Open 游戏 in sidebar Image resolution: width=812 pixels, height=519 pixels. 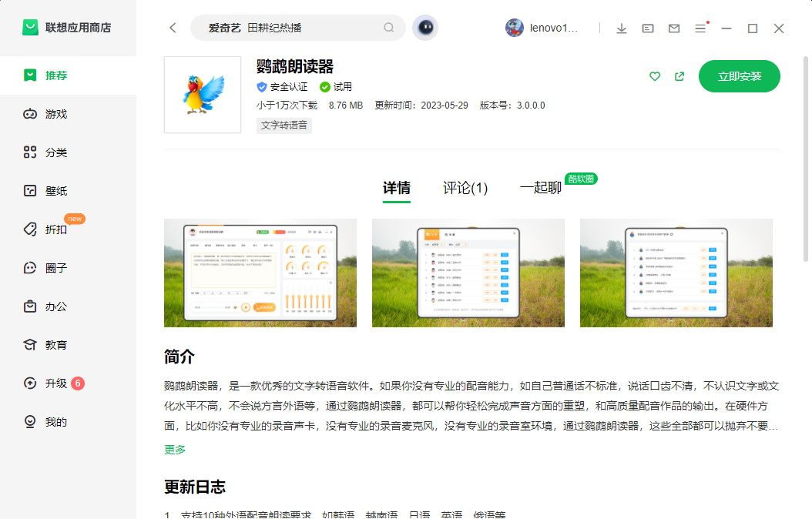point(68,114)
